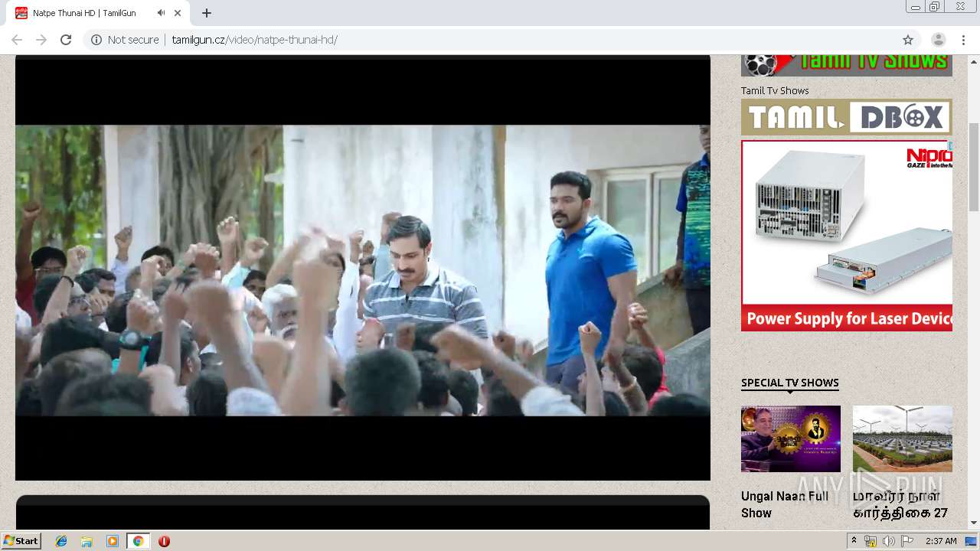Minimize the Chrome window
The height and width of the screenshot is (551, 980).
[x=915, y=6]
